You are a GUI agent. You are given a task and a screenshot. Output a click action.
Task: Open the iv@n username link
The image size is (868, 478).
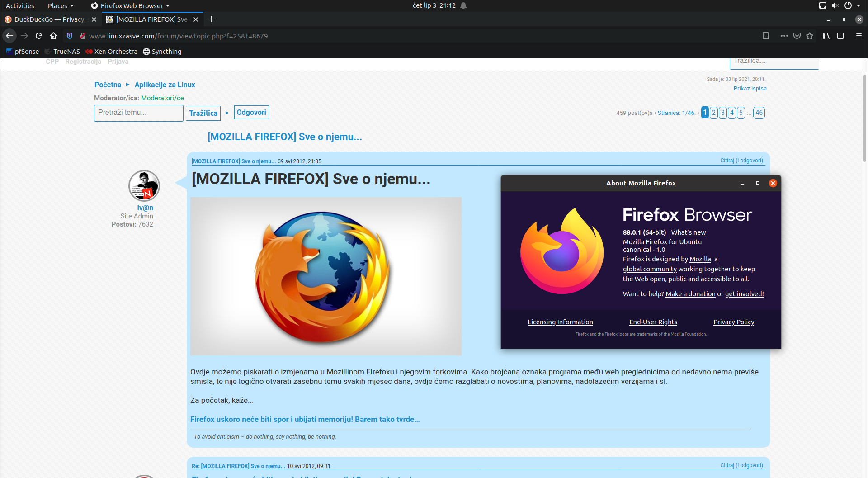pos(145,208)
